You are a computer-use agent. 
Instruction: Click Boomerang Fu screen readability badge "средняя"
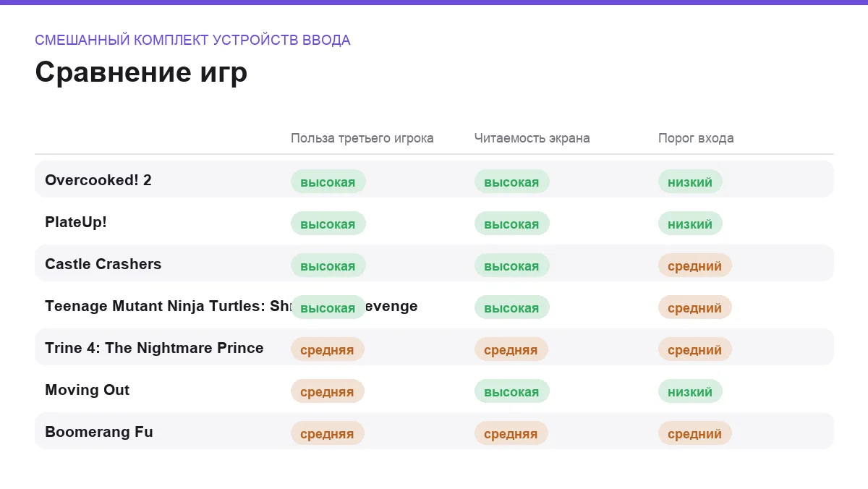click(511, 433)
